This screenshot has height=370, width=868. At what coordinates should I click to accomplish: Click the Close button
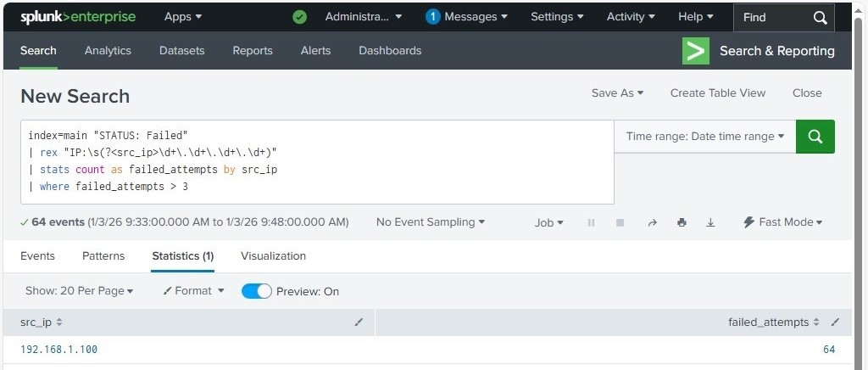click(x=807, y=93)
